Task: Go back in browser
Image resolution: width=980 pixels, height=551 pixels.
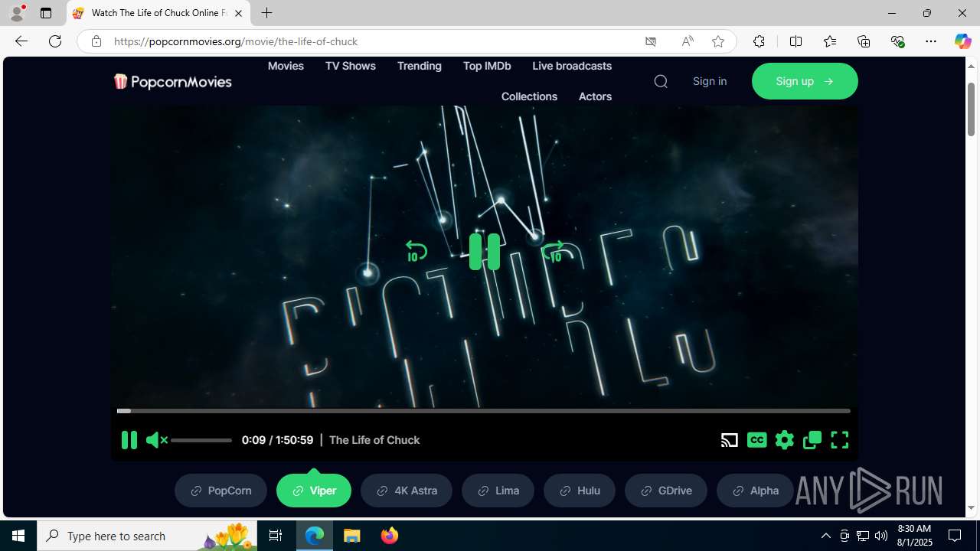Action: pos(21,41)
